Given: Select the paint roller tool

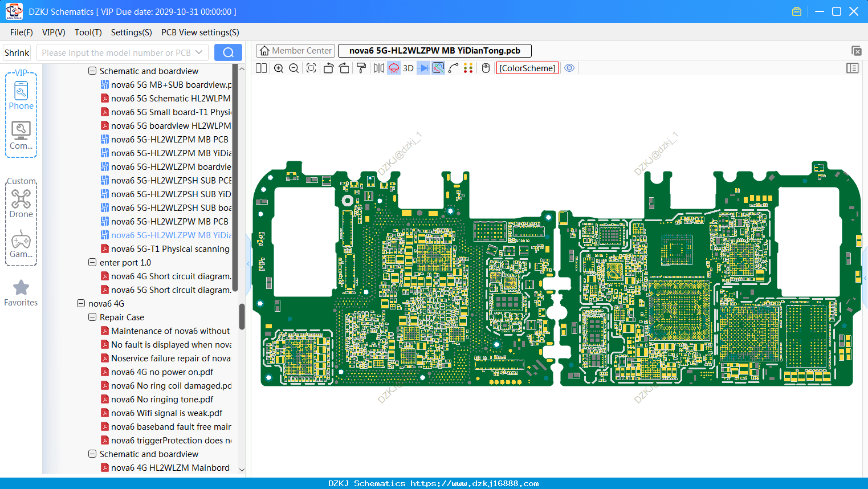Looking at the screenshot, I should (361, 68).
